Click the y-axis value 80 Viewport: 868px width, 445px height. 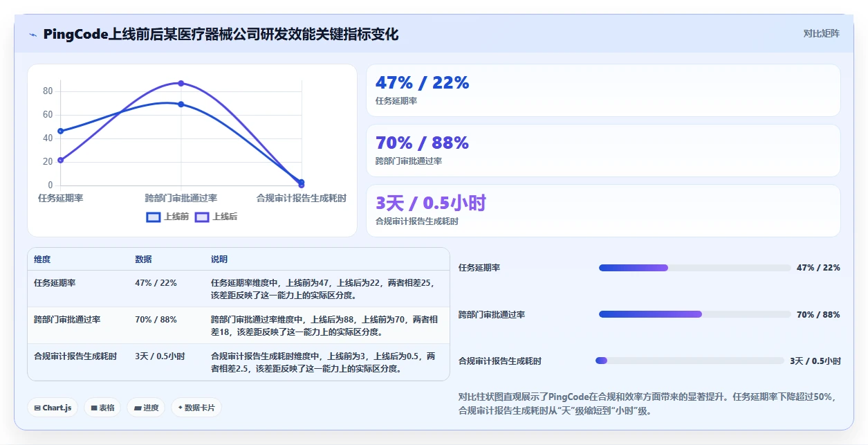coord(48,91)
